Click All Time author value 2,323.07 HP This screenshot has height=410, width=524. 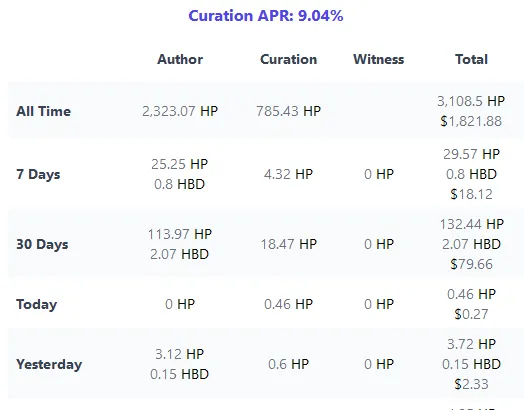pyautogui.click(x=180, y=111)
